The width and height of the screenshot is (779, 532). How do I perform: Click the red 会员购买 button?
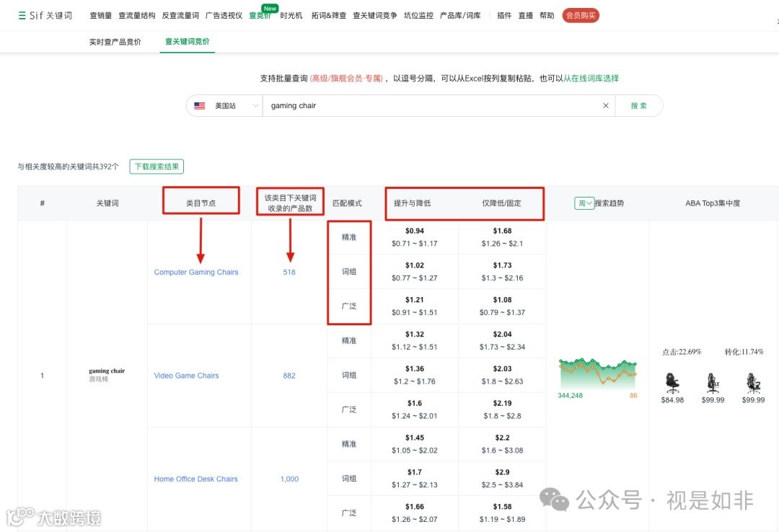(x=581, y=14)
